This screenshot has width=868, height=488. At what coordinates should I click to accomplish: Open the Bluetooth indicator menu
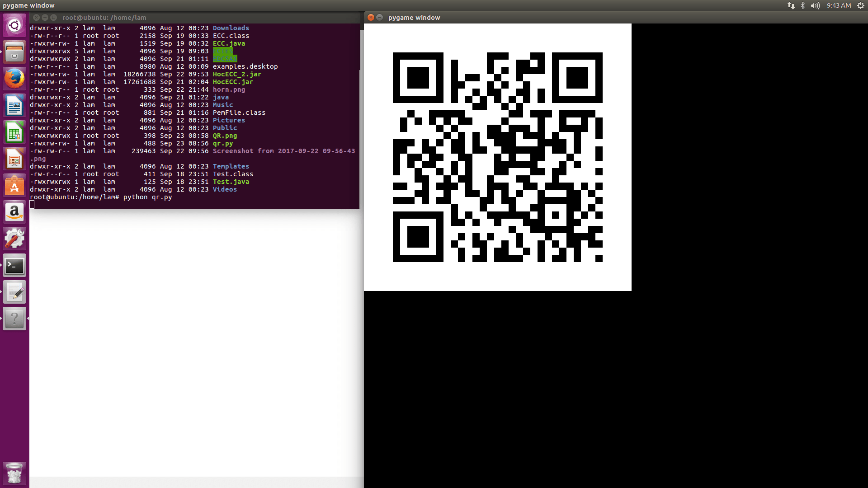click(x=802, y=5)
